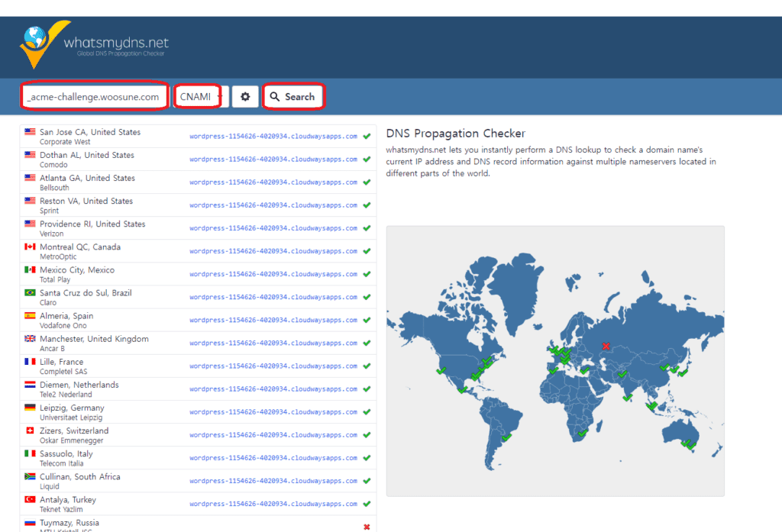Click green checkmark in Antalya row
The height and width of the screenshot is (532, 782).
367,504
